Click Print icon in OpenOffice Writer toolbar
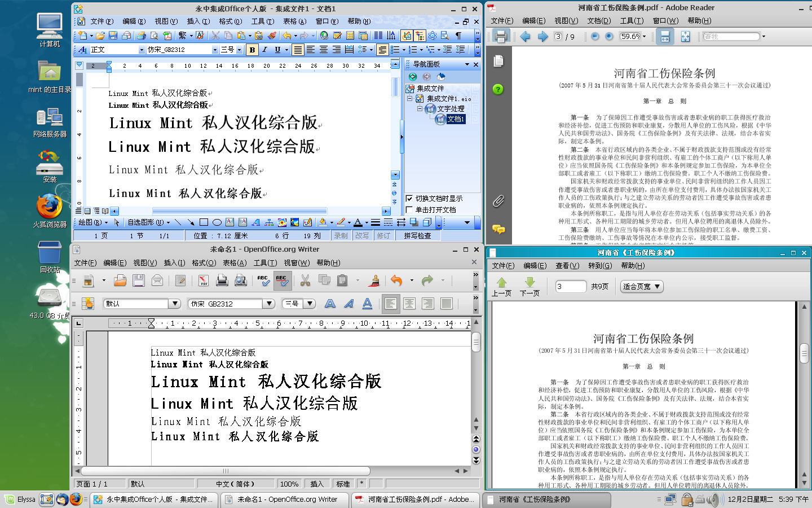 point(222,281)
